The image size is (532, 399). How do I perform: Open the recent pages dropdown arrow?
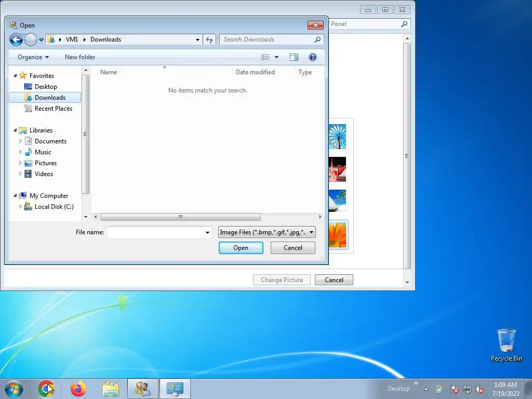coord(41,39)
